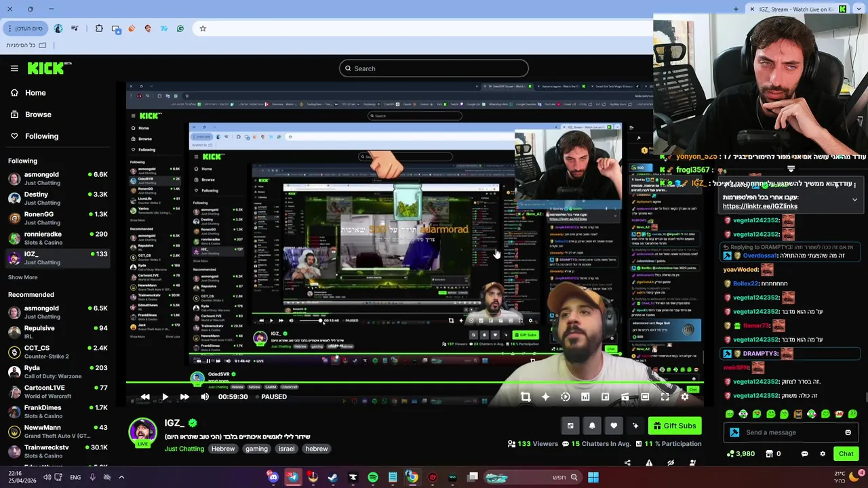
Task: Focus the Kick Search field
Action: (434, 68)
